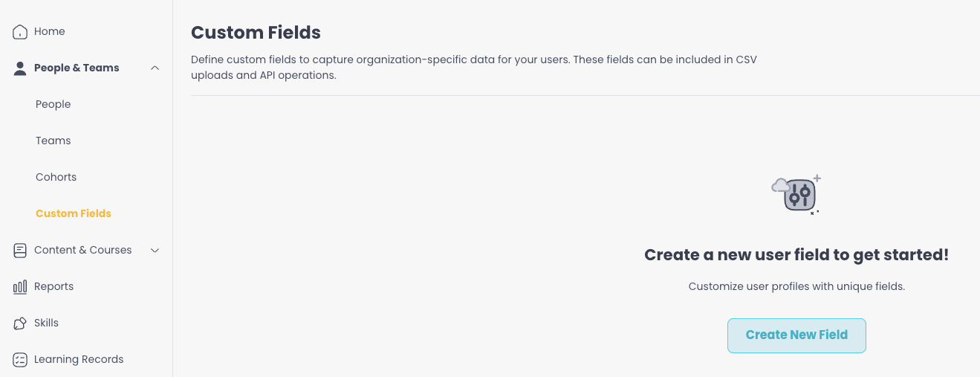The width and height of the screenshot is (980, 377).
Task: Select the People & Teams label
Action: [77, 68]
